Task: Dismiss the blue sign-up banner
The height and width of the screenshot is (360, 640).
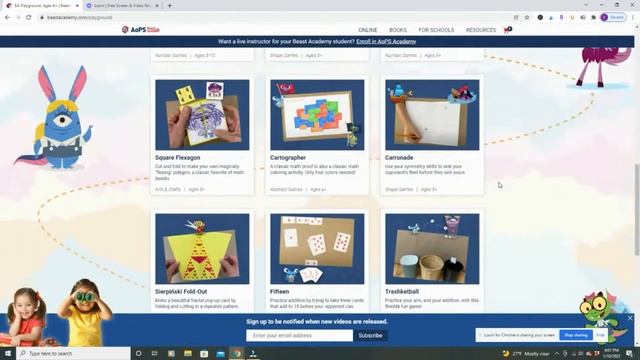Action: (x=630, y=318)
